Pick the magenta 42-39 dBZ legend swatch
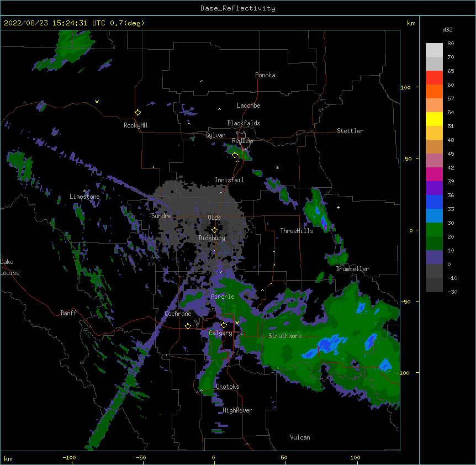Viewport: 476px width, 465px height. click(x=434, y=174)
